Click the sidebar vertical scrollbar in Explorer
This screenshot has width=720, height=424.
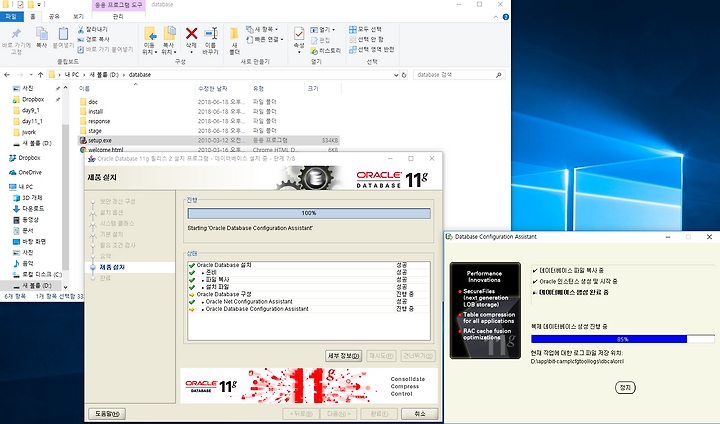coord(66,186)
